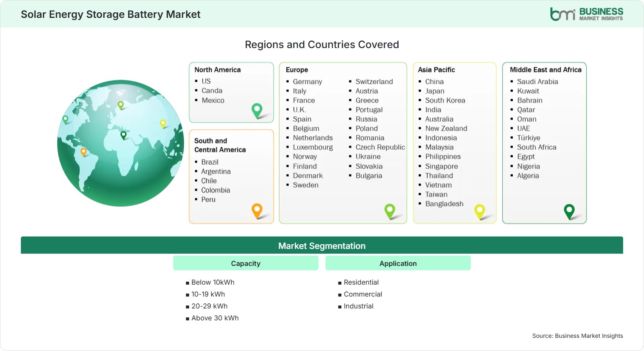Click 'U.K.' in Europe list
The width and height of the screenshot is (644, 351).
point(299,110)
